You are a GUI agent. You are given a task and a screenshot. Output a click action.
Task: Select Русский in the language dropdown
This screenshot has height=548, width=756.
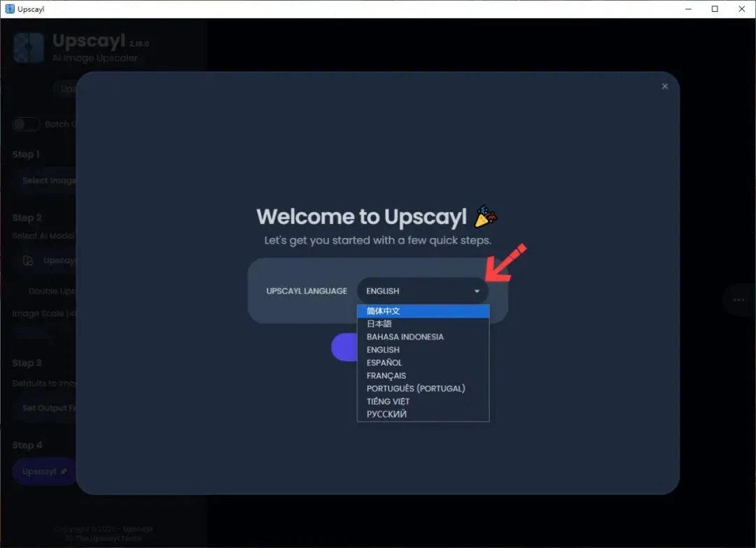tap(423, 414)
